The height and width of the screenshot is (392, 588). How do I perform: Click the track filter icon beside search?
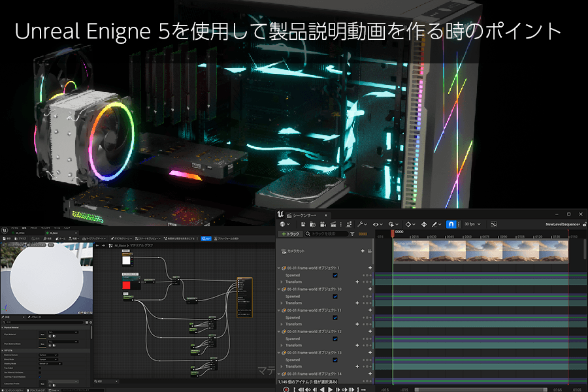point(352,234)
